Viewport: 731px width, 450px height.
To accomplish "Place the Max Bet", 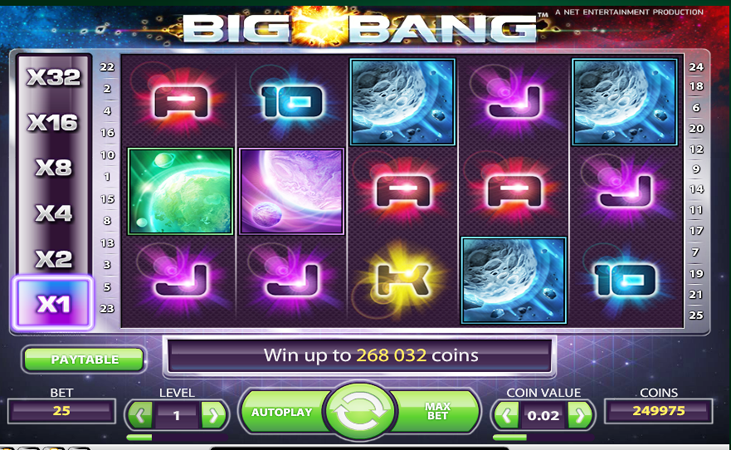I will coord(436,412).
